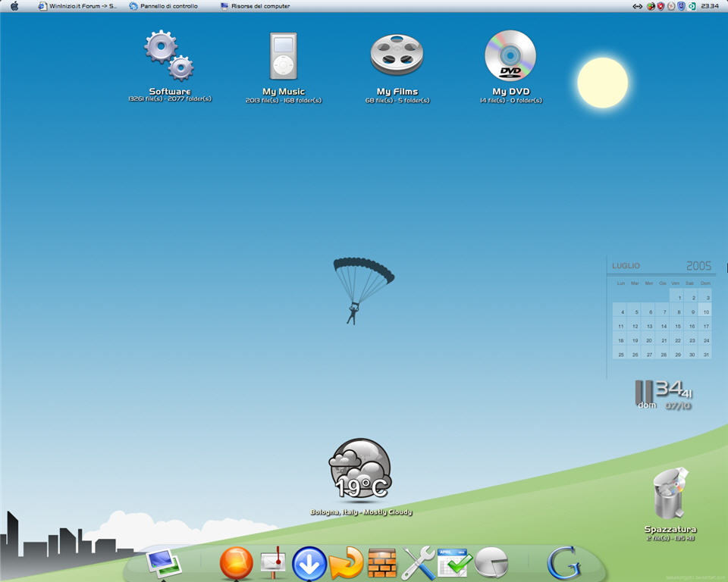Open the My Films reel icon
The width and height of the screenshot is (728, 582).
397,56
